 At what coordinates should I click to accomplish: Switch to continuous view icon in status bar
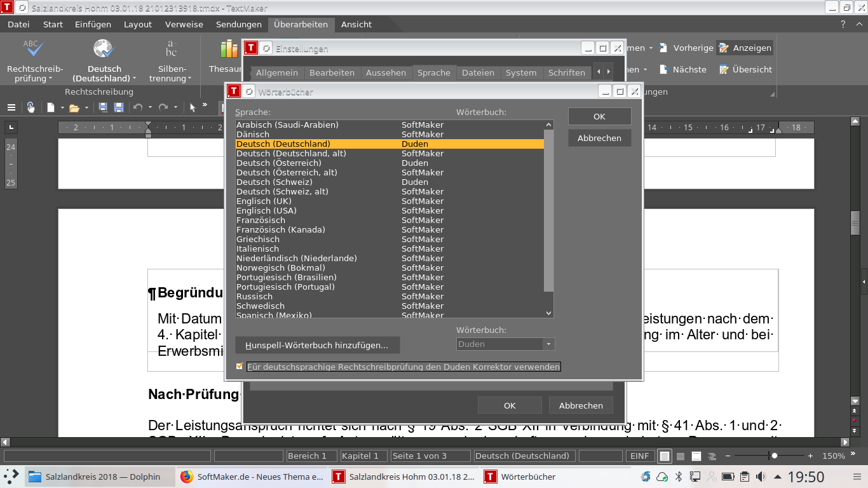(681, 456)
